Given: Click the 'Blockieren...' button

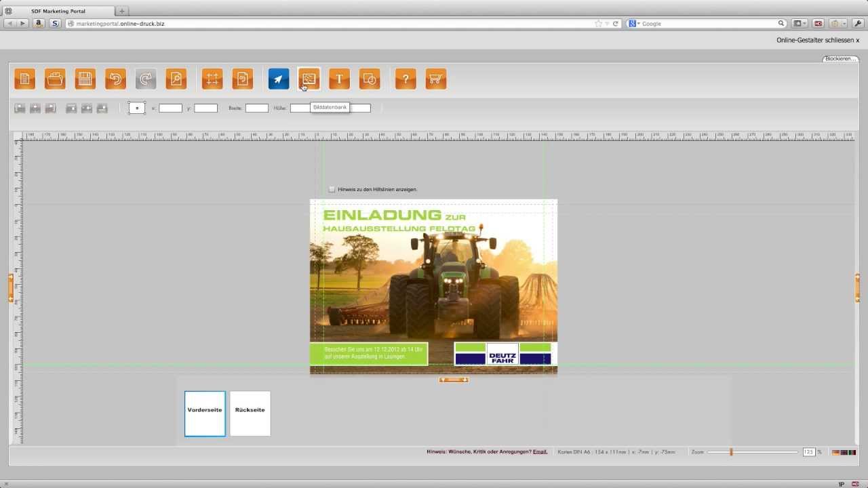Looking at the screenshot, I should tap(840, 59).
